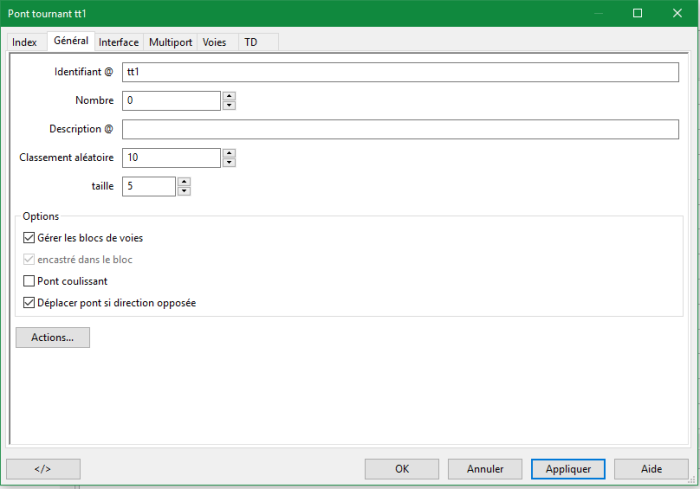Uncheck Déplacer pont si direction opposée

(28, 303)
